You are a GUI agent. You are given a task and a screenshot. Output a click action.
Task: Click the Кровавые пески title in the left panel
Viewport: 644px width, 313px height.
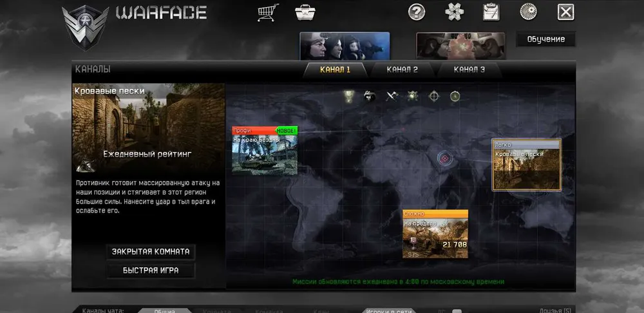point(109,91)
